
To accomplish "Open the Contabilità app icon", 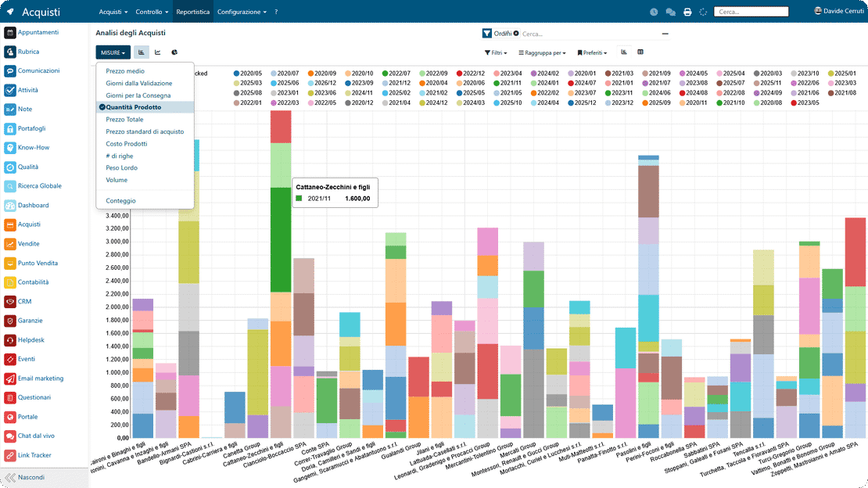I will coord(9,282).
